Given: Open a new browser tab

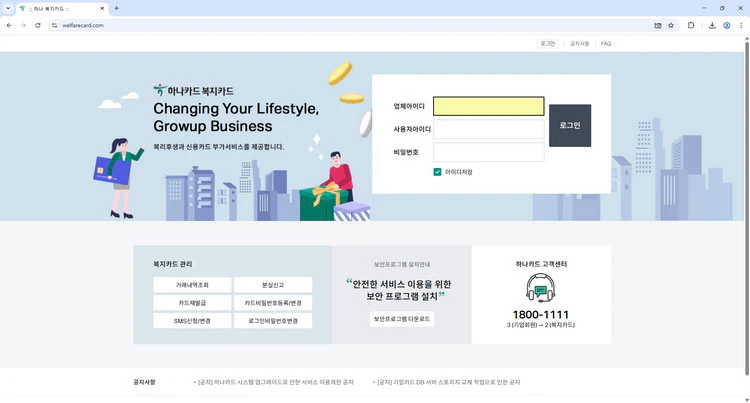Looking at the screenshot, I should [116, 8].
